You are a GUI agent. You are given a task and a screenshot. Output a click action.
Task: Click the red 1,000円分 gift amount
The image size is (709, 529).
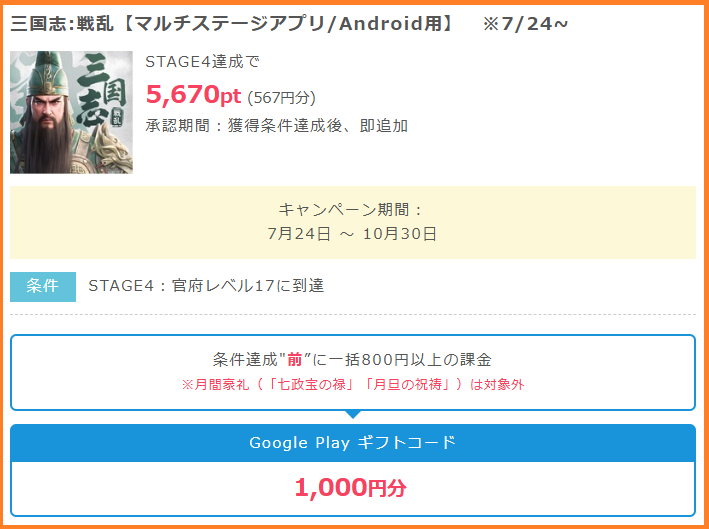pyautogui.click(x=350, y=489)
